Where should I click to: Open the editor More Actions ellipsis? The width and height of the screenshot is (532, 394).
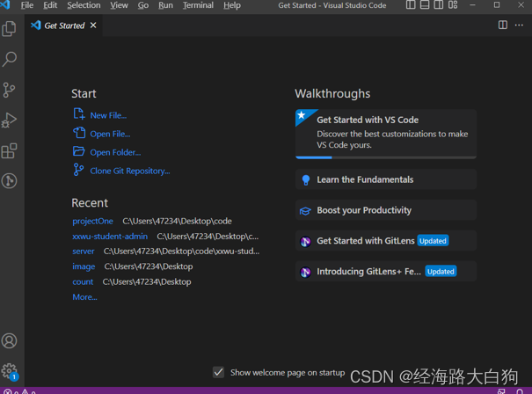point(519,25)
